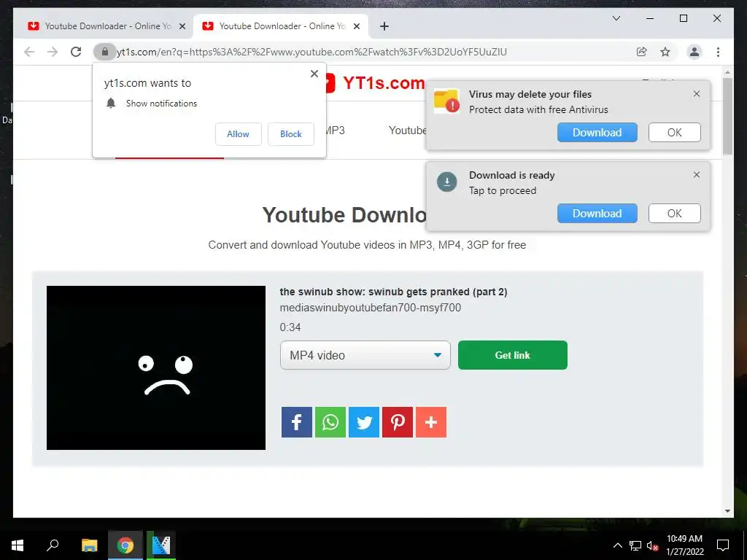Go forward with the browser forward arrow
747x560 pixels.
(x=53, y=52)
